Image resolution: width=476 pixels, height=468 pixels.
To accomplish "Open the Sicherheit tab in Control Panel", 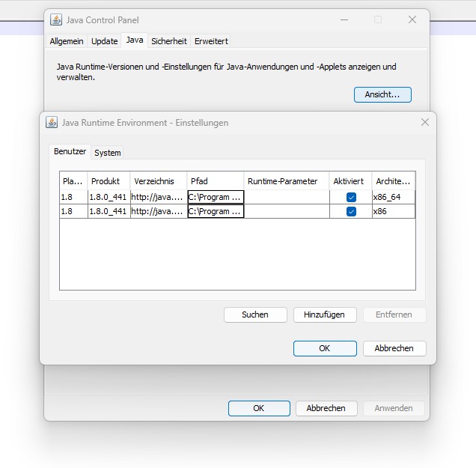I will coord(168,41).
